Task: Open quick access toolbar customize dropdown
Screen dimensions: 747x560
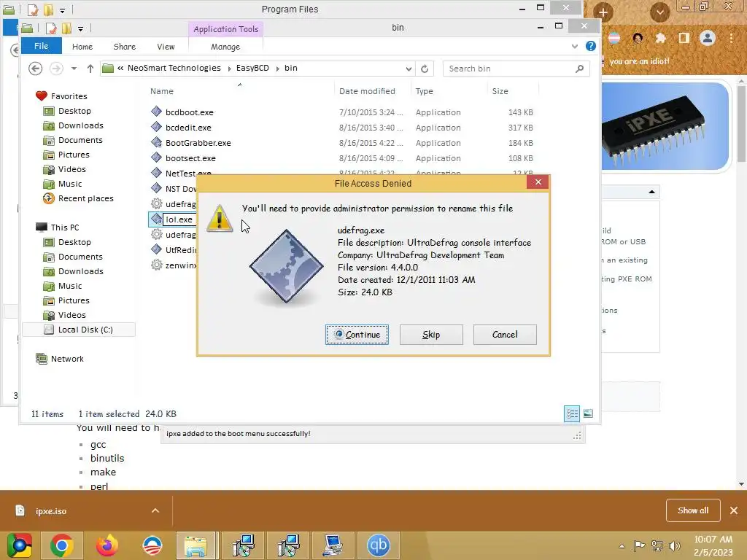Action: click(x=80, y=29)
